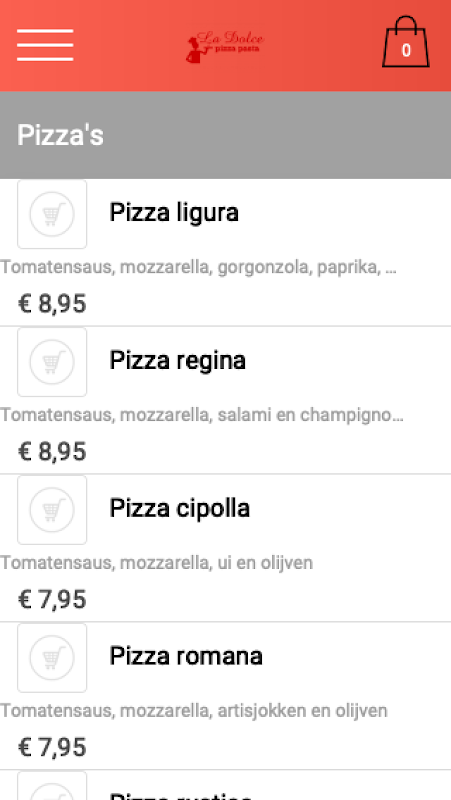The image size is (451, 800).
Task: Click the ui en olijven description
Action: click(156, 563)
